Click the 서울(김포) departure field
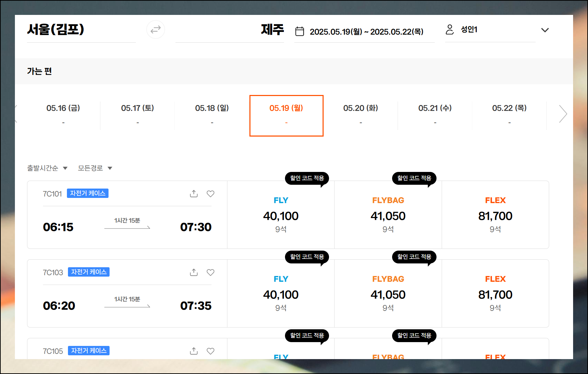This screenshot has height=374, width=588. click(x=81, y=29)
